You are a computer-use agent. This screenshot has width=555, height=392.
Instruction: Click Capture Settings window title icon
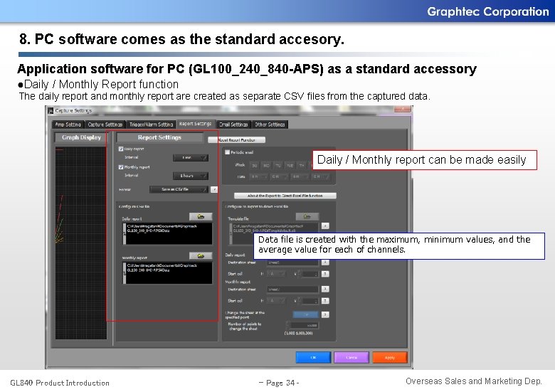(51, 111)
